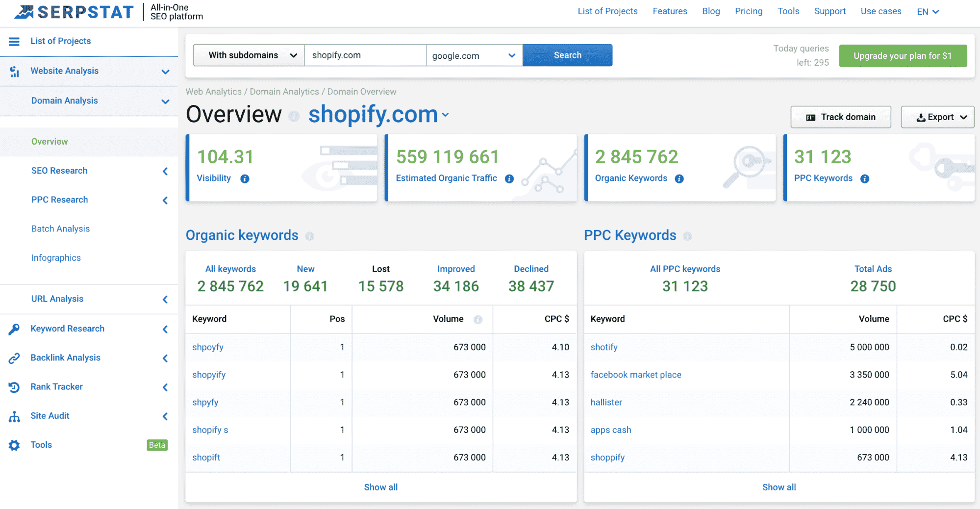The width and height of the screenshot is (980, 509).
Task: Open the With subdomains dropdown
Action: point(249,55)
